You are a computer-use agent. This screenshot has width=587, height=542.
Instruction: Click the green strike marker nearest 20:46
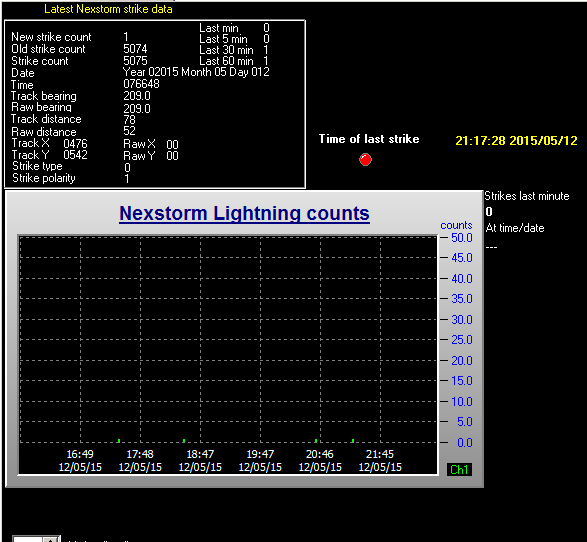316,441
